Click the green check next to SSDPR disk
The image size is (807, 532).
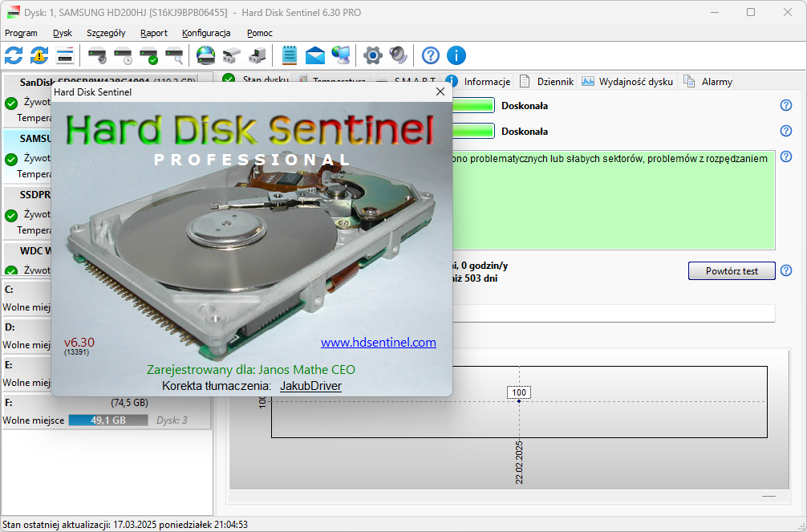coord(10,216)
